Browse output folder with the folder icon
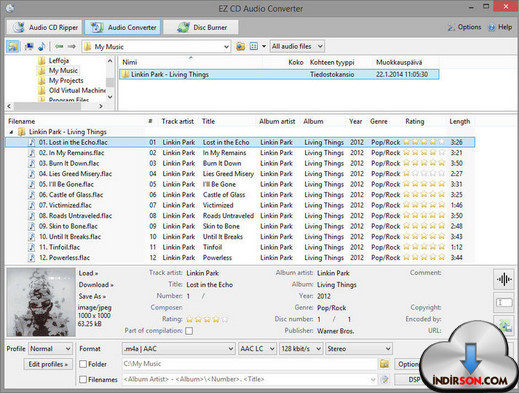This screenshot has width=519, height=393. point(384,364)
